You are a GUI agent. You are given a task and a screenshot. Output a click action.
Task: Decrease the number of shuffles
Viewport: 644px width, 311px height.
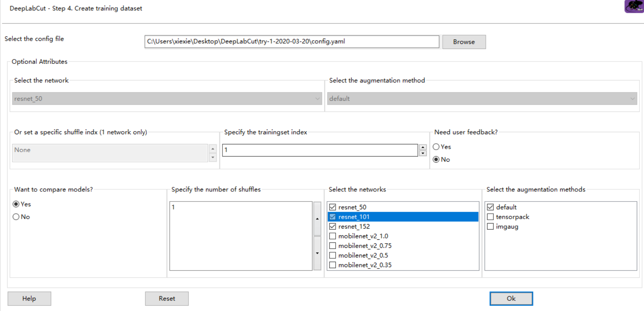point(317,253)
